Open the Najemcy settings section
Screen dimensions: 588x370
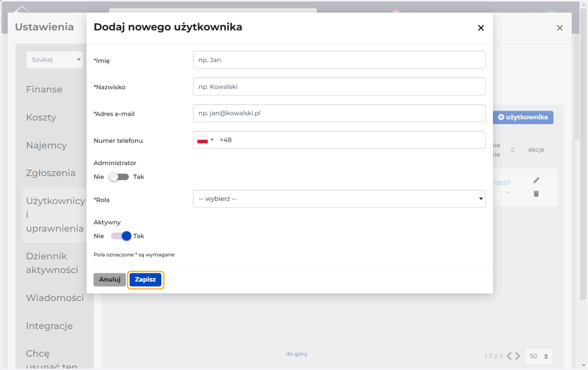click(47, 145)
